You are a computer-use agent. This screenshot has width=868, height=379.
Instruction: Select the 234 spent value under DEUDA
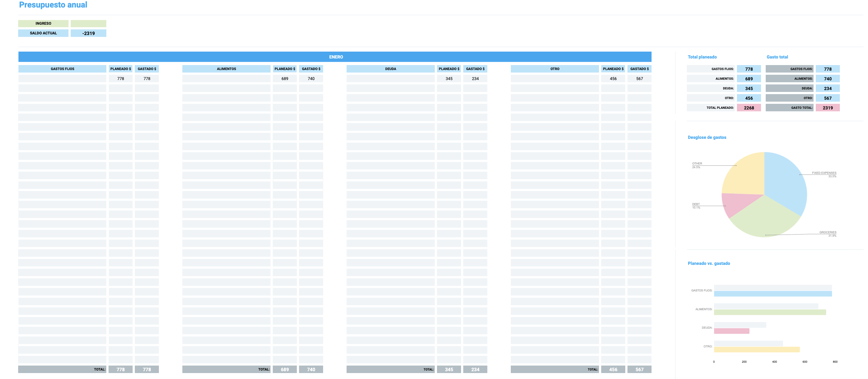(475, 78)
